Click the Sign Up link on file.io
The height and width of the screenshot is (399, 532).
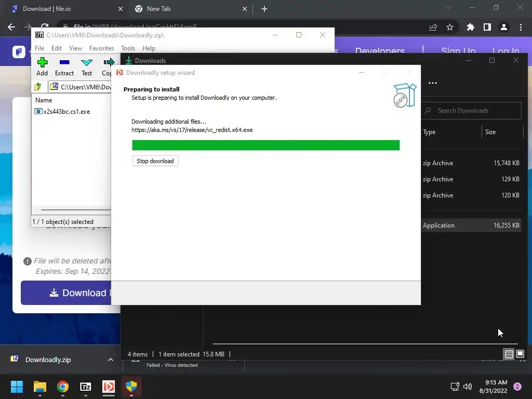click(x=458, y=51)
